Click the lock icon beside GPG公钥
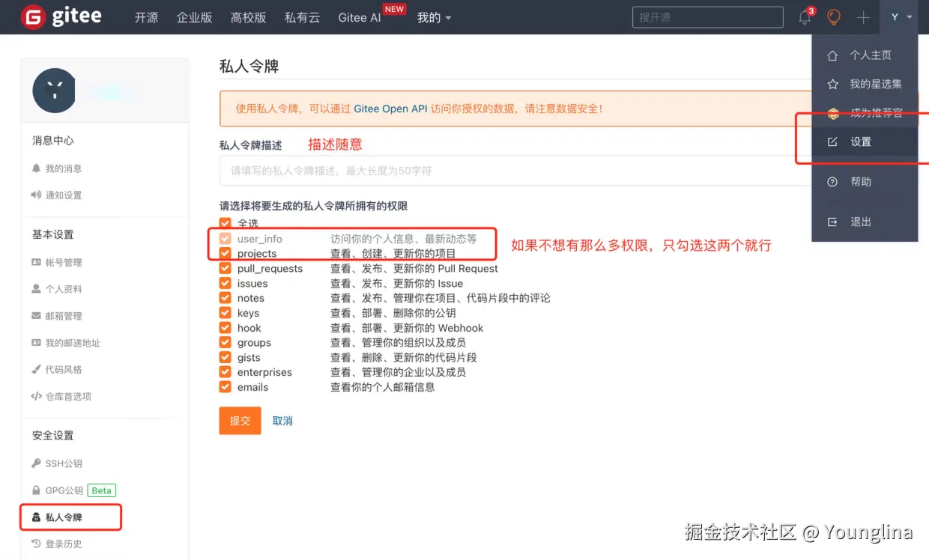 [36, 490]
